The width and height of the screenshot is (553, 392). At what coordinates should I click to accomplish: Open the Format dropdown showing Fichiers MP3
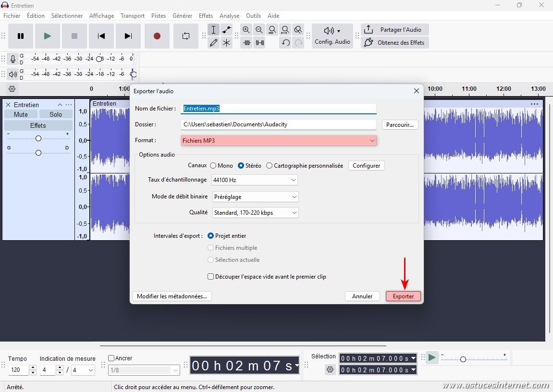click(278, 141)
